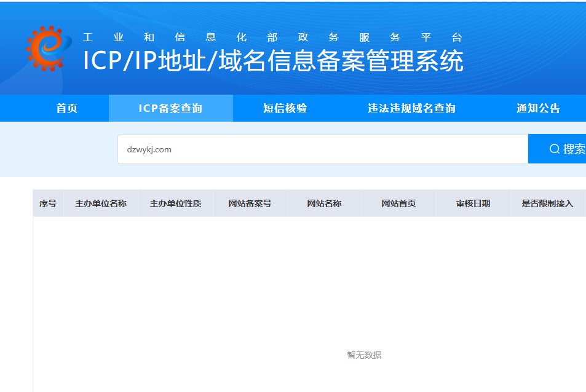
Task: Click the 审核日期 column header
Action: [473, 203]
